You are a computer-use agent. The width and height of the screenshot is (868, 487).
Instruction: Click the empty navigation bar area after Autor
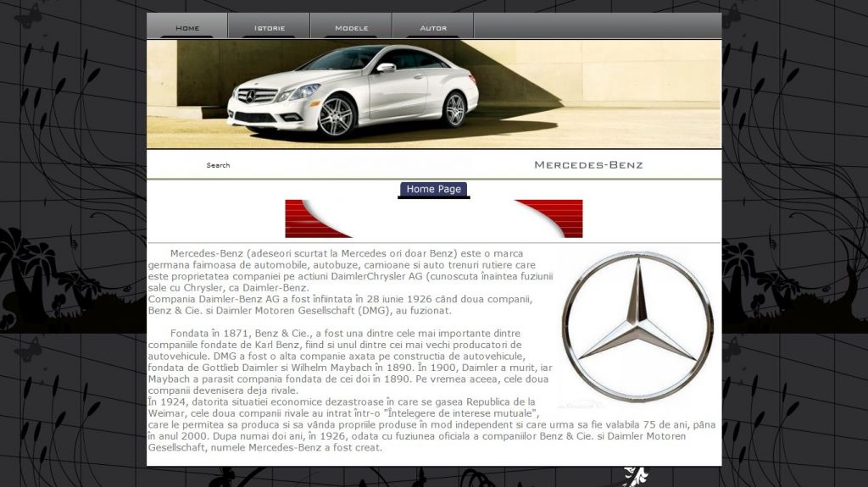[597, 27]
